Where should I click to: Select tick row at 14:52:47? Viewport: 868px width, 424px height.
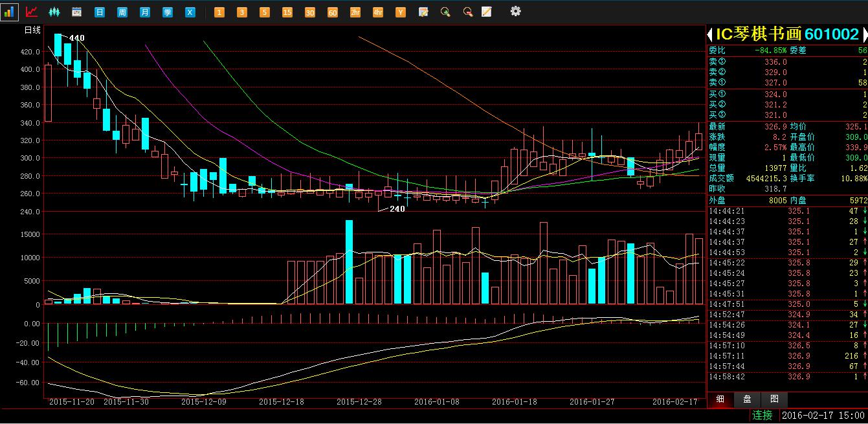click(787, 315)
